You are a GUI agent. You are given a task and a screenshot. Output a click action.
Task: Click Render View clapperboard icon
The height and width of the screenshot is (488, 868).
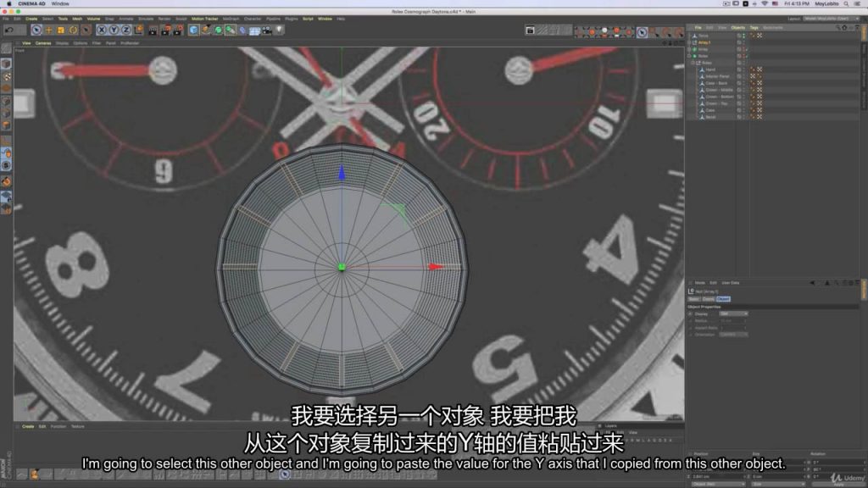coord(153,30)
